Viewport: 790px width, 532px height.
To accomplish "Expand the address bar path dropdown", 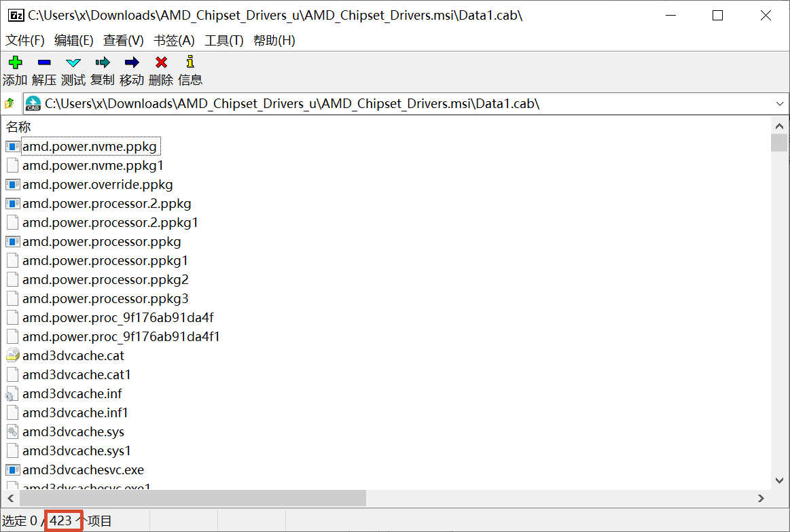I will 780,104.
